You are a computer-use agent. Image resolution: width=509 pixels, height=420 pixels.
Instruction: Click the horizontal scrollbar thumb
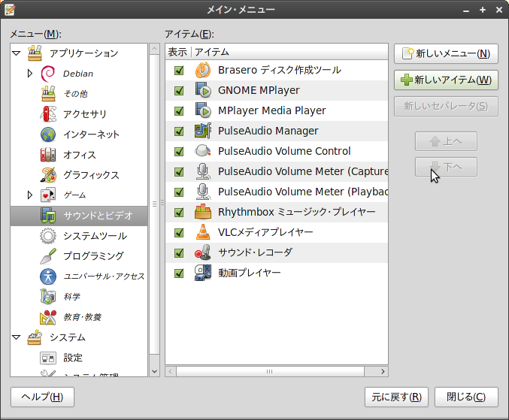click(x=270, y=371)
